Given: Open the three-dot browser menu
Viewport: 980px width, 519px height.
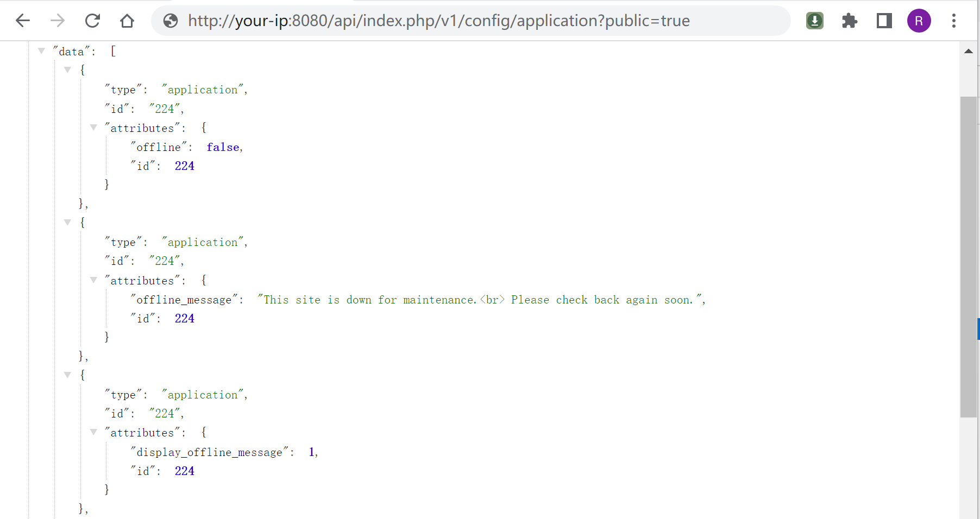Looking at the screenshot, I should pos(953,21).
